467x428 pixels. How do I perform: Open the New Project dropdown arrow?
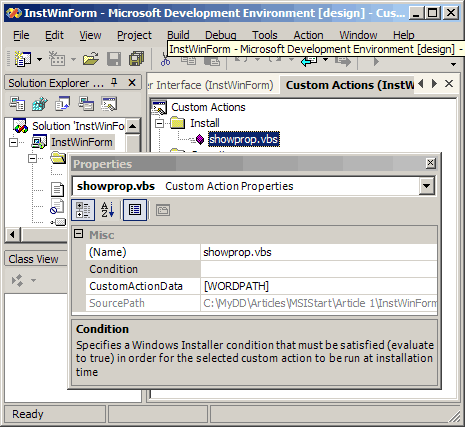tap(40, 60)
